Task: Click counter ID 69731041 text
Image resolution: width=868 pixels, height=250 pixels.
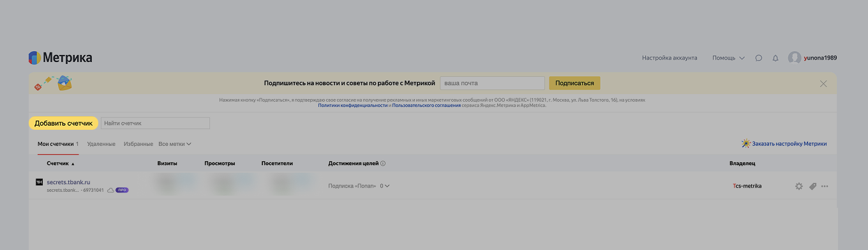Action: coord(94,191)
